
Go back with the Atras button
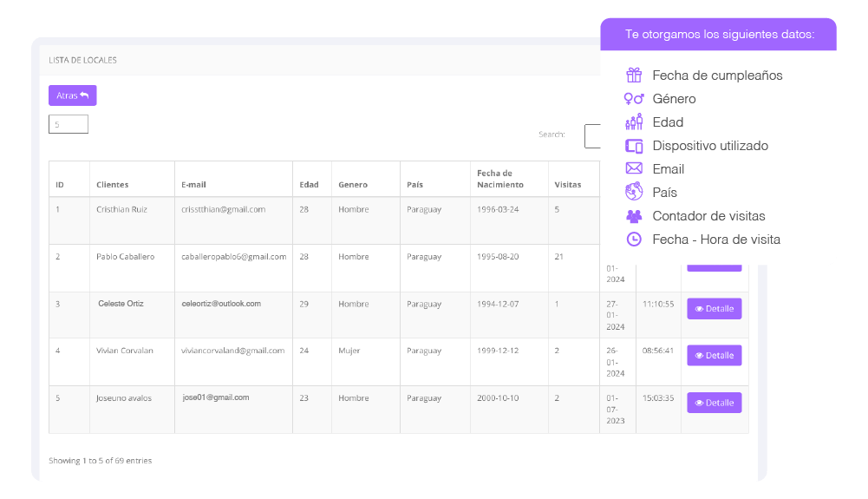pyautogui.click(x=73, y=95)
